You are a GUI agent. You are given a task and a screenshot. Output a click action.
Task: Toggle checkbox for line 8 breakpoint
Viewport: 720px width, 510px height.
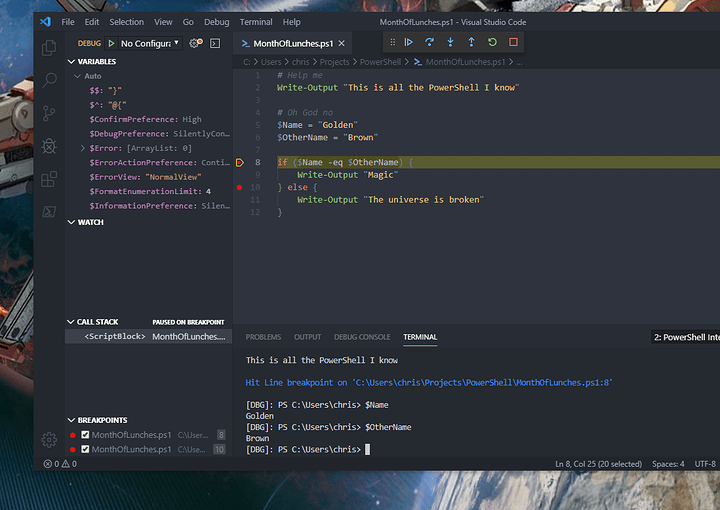click(x=85, y=434)
